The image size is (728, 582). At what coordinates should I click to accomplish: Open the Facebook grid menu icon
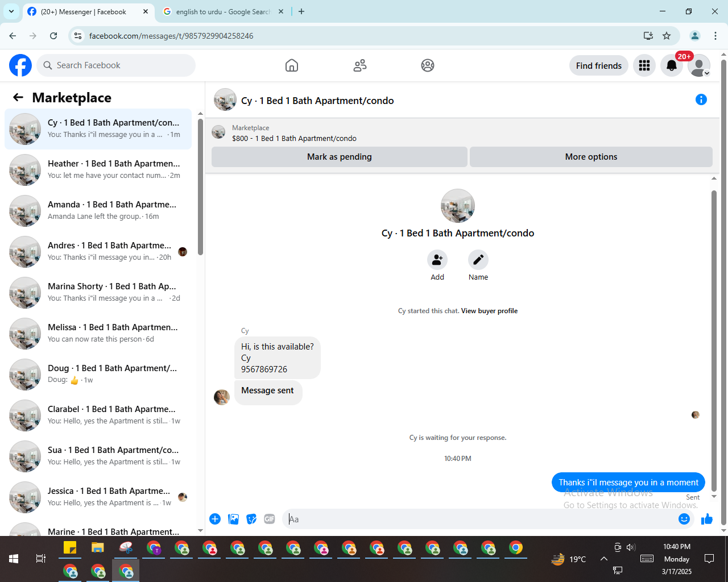point(644,65)
